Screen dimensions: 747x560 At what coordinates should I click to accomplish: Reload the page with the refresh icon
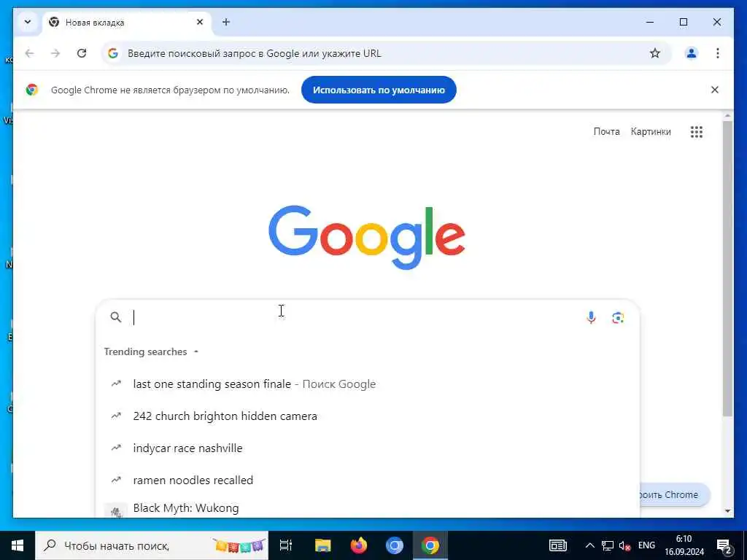tap(82, 53)
